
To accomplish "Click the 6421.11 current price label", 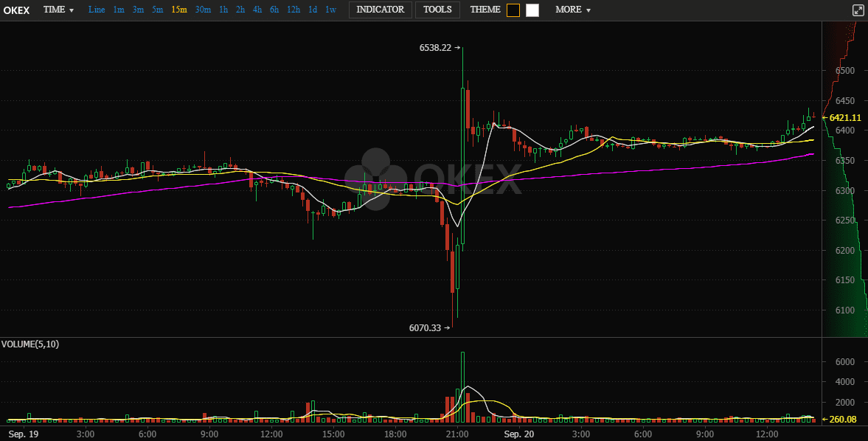I will 845,117.
